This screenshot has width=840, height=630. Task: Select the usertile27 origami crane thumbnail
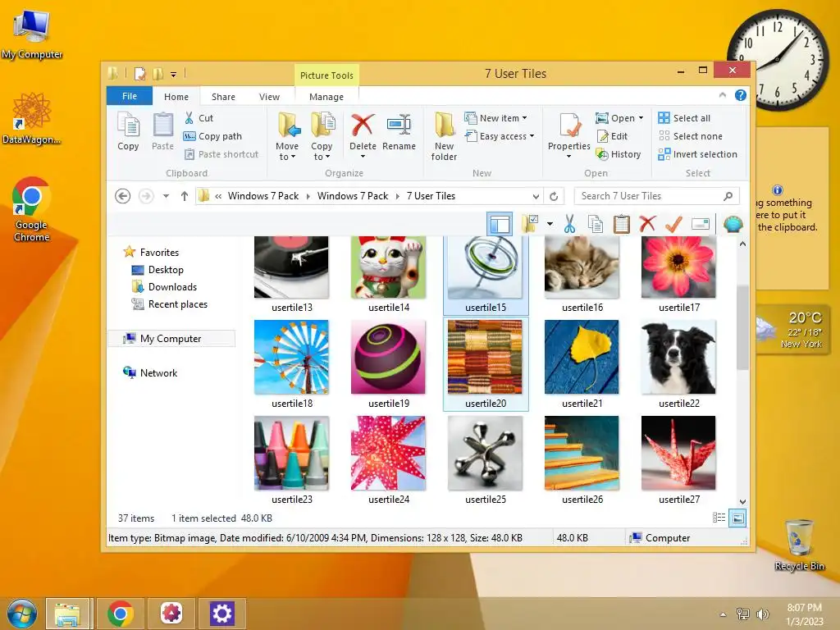[678, 453]
